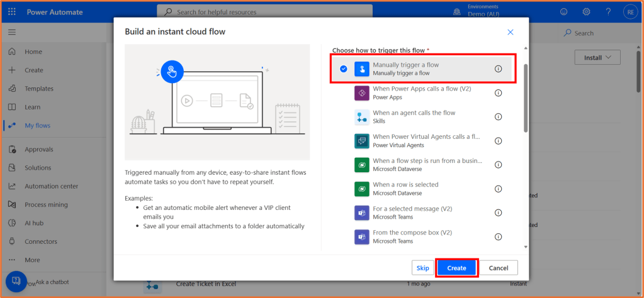Choose the When a row is selected Dataverse icon
644x298 pixels.
pos(361,189)
